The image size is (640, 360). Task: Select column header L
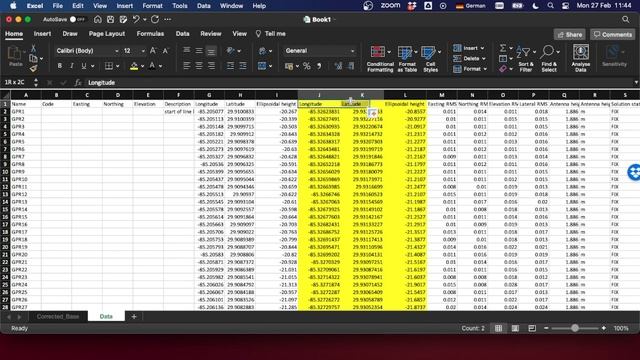(405, 95)
